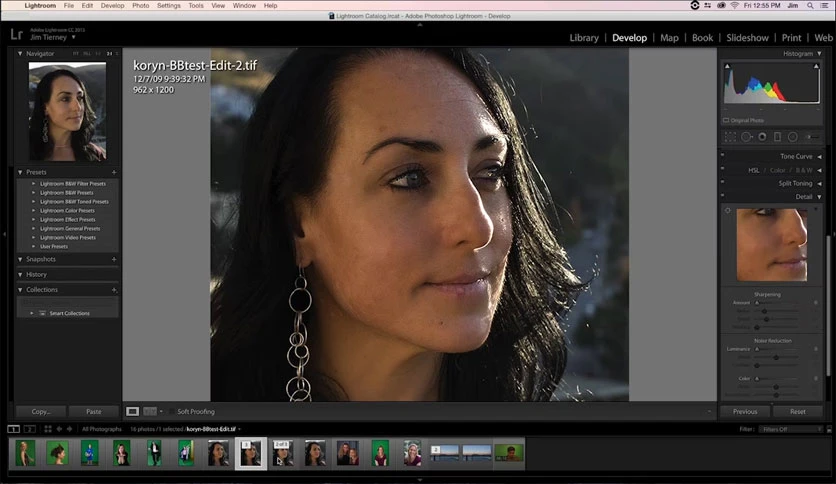Toggle the Detail panel on/off switch
The height and width of the screenshot is (484, 836).
coord(722,195)
